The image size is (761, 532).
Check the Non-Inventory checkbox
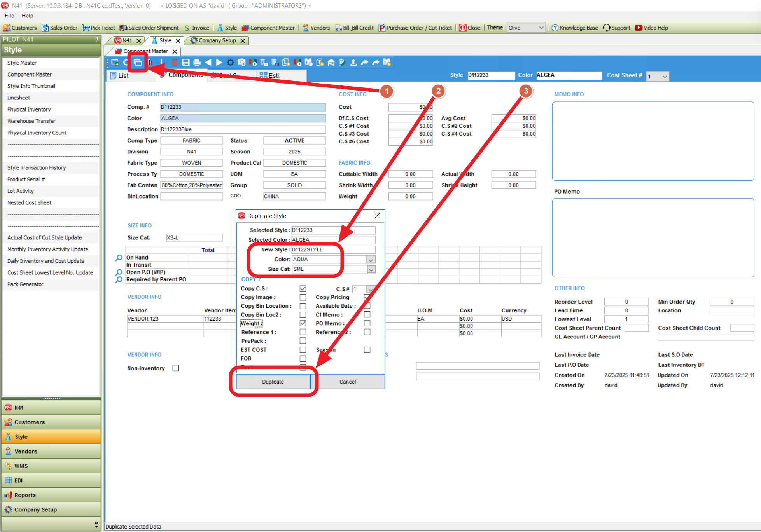176,368
